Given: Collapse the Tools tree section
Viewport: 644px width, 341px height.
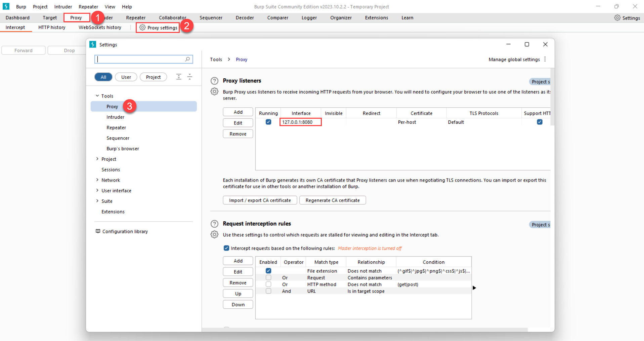Looking at the screenshot, I should click(97, 96).
